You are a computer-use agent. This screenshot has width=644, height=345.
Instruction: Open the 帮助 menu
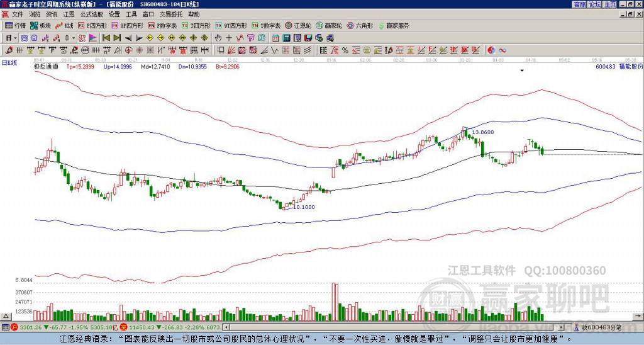[x=194, y=14]
